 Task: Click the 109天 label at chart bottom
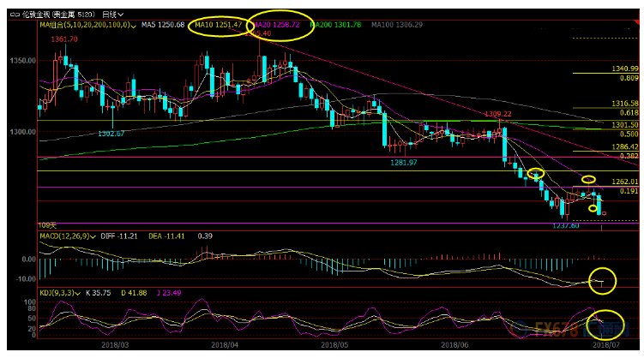click(x=47, y=225)
